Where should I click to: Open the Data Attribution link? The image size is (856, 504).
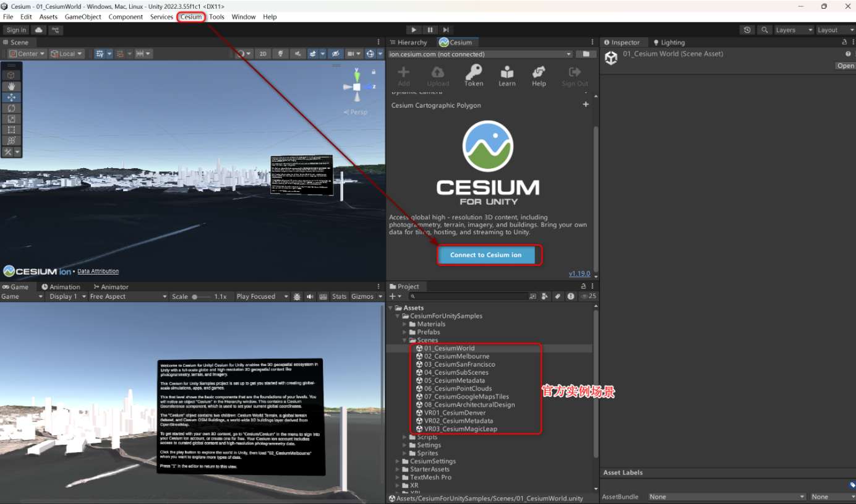[98, 271]
